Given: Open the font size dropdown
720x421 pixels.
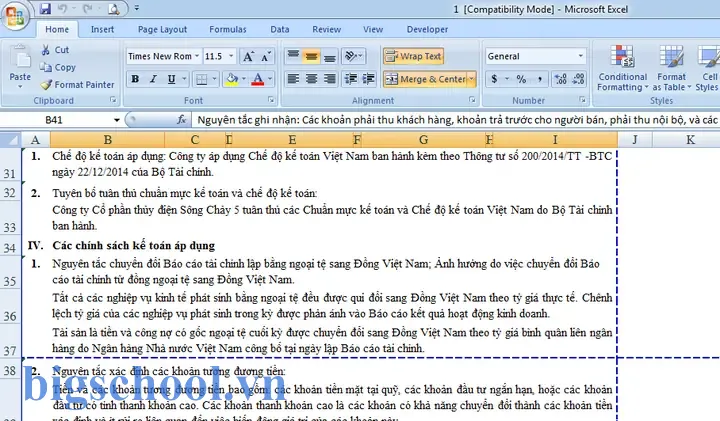Looking at the screenshot, I should pos(231,56).
